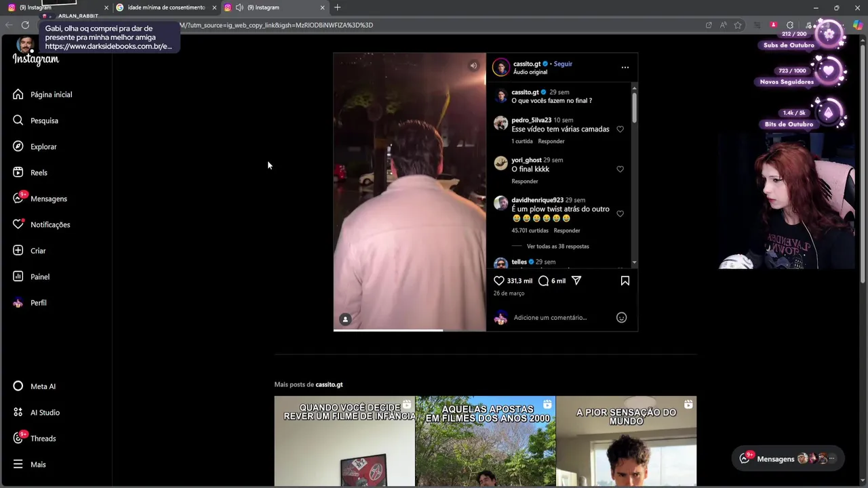Click Seguir next to cassito.gt

point(563,64)
